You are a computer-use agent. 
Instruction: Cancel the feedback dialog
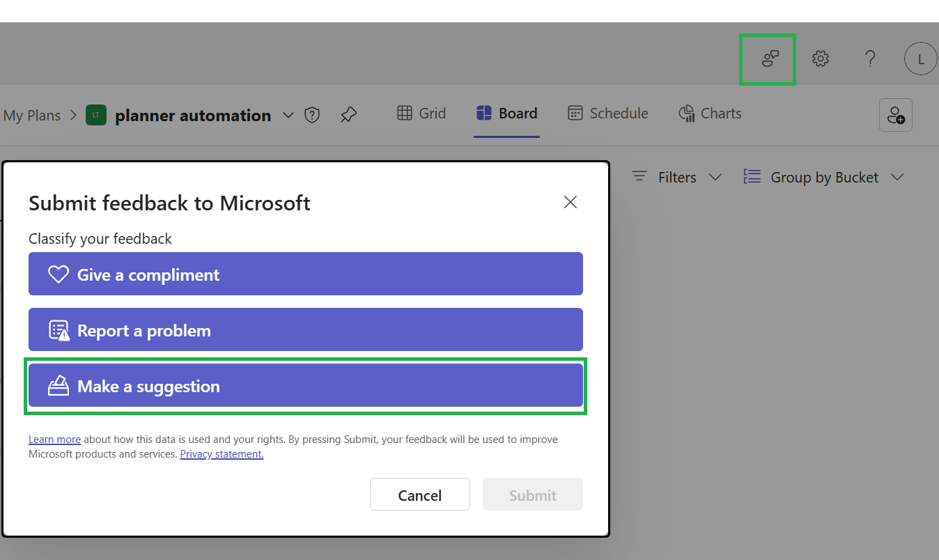420,495
